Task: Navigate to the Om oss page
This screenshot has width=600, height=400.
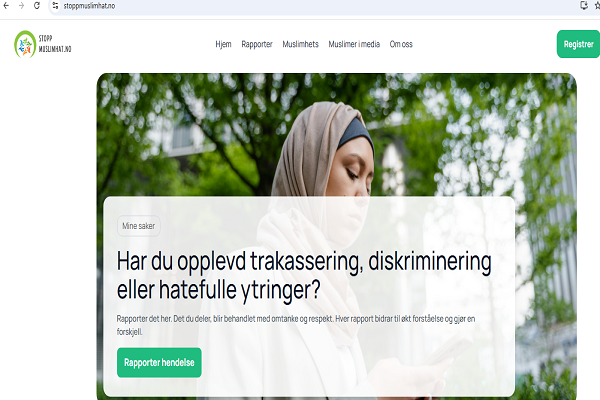Action: (x=401, y=44)
